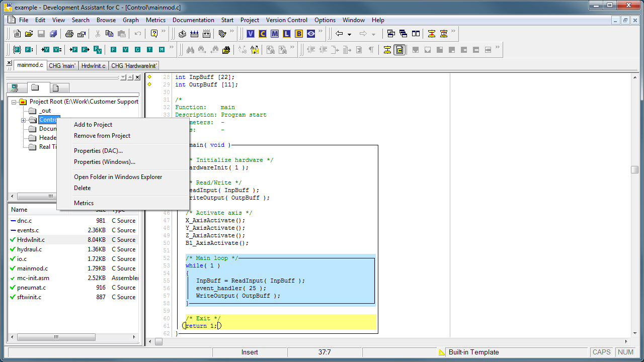This screenshot has width=644, height=362.
Task: Switch to the document tab in side panel
Action: click(x=55, y=88)
